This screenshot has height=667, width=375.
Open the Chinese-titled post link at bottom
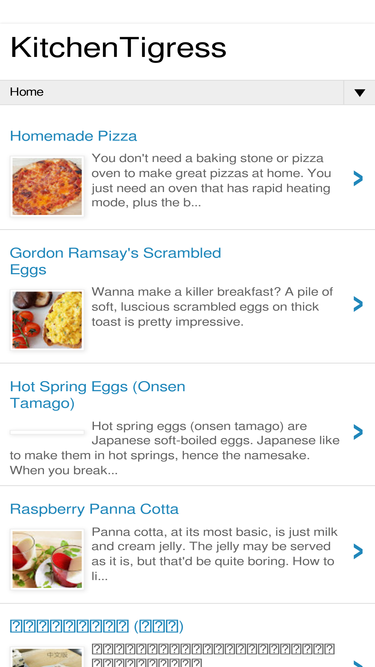(x=97, y=626)
